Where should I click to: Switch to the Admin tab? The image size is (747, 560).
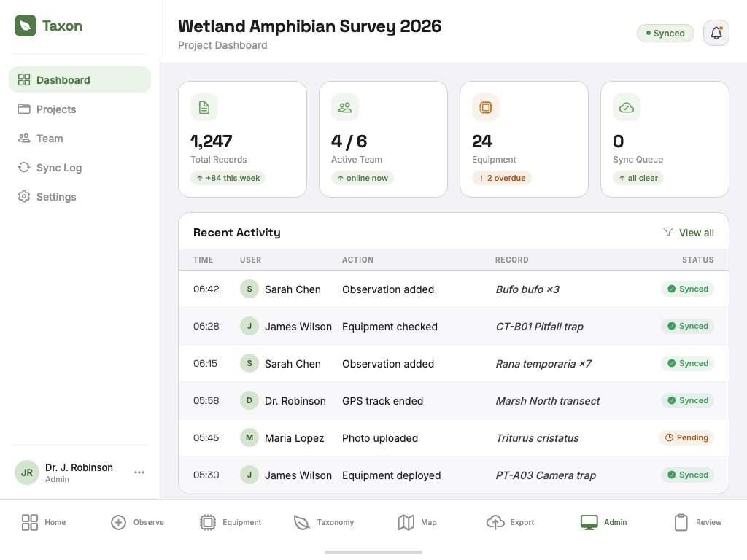[x=603, y=522]
